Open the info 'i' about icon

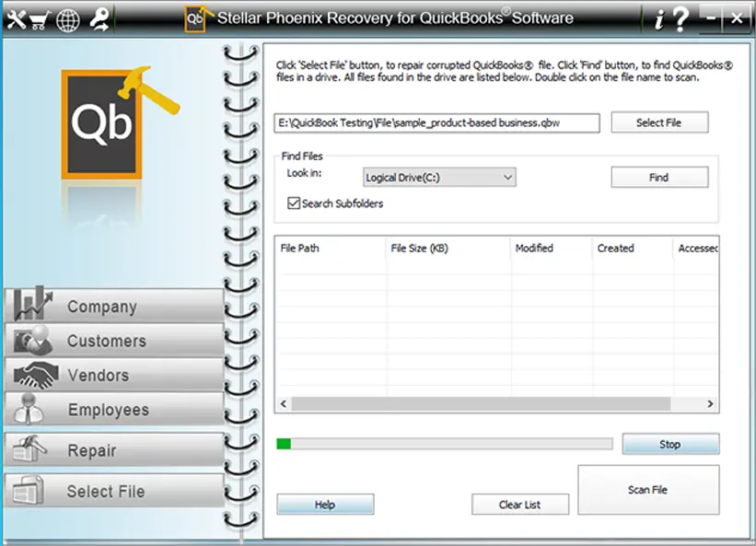(x=659, y=20)
